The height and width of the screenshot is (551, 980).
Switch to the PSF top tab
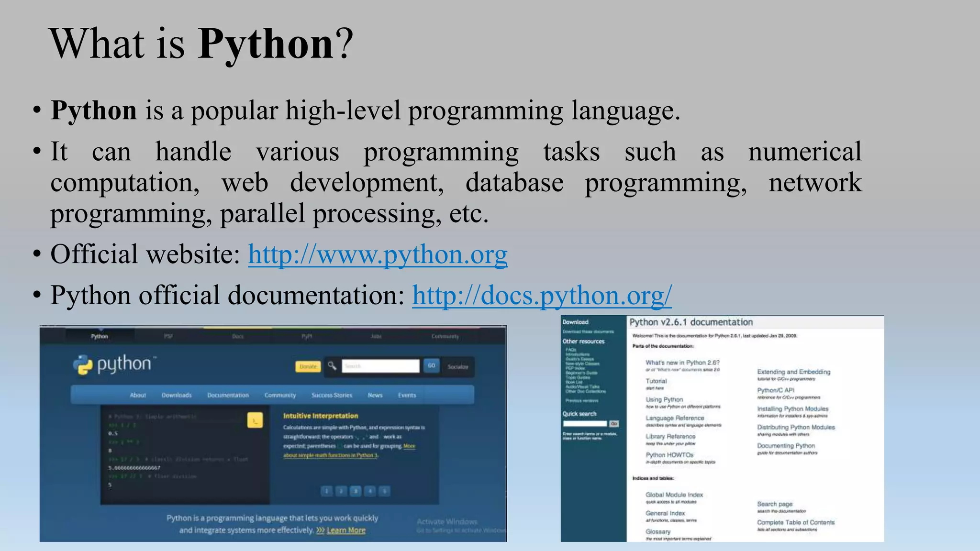[x=168, y=336]
